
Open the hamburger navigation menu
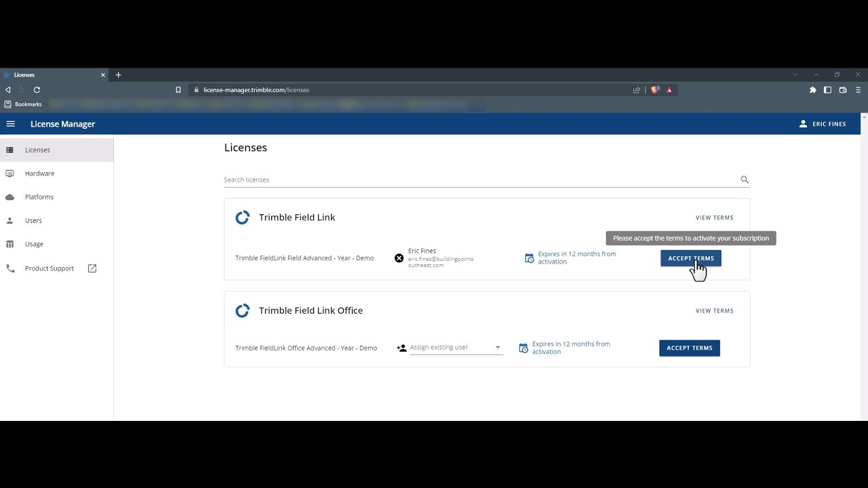(10, 124)
